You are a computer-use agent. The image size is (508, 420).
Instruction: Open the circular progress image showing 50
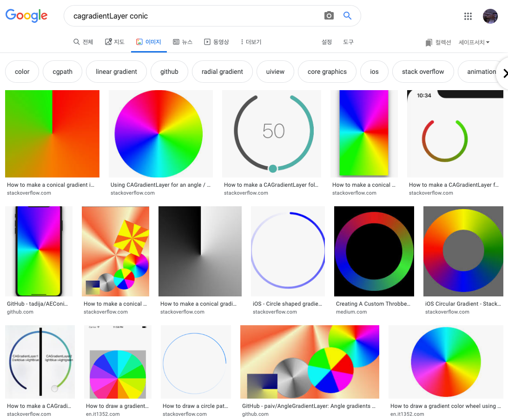271,134
